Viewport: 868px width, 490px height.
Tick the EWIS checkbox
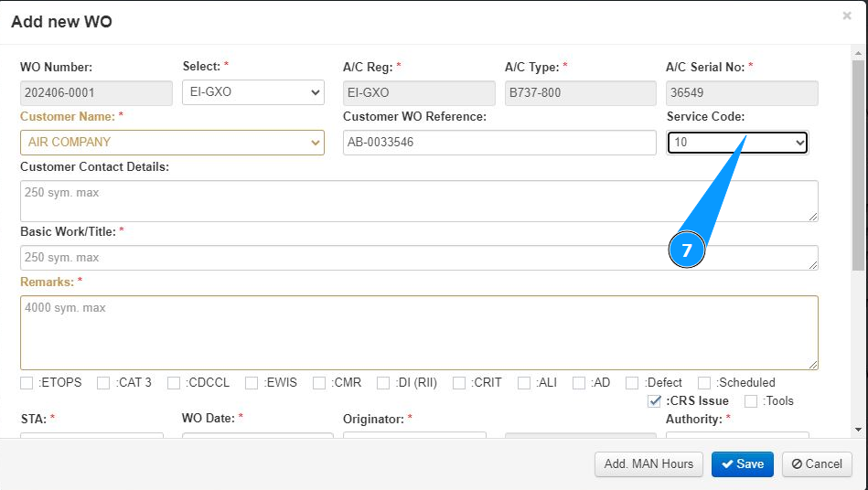click(252, 383)
